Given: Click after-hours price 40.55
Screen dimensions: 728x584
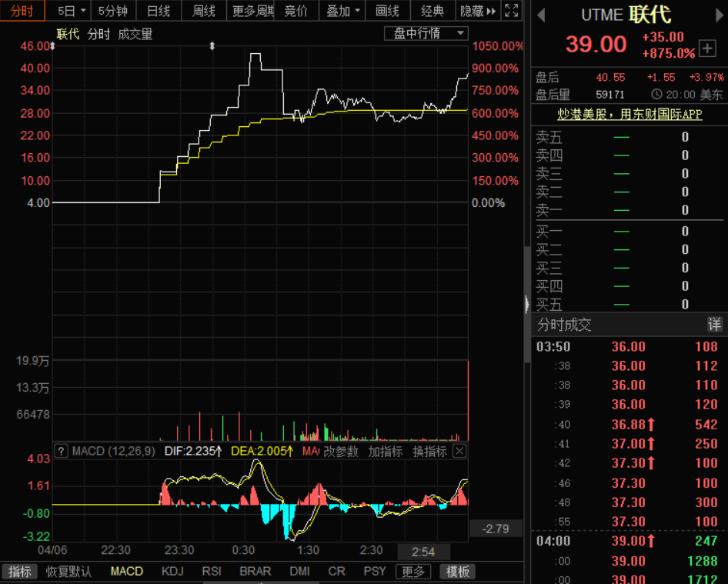Looking at the screenshot, I should pyautogui.click(x=610, y=78).
